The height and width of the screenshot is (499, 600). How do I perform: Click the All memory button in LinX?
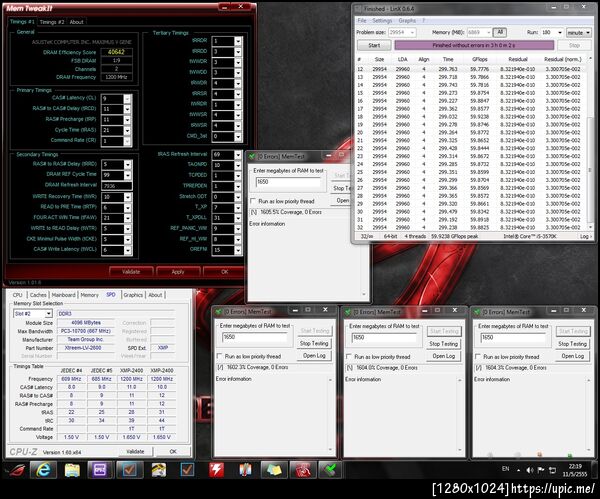(x=500, y=33)
